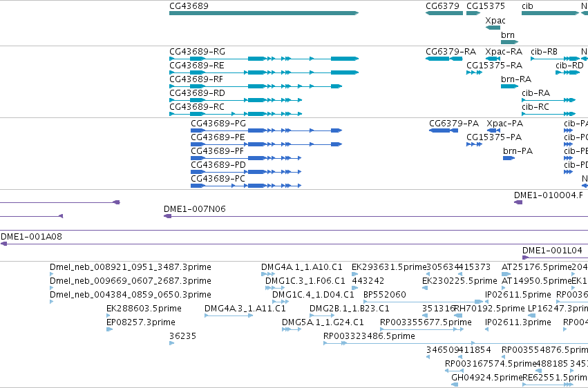Screen dimensions: 588x388
Task: Select the EK230225.5prime EST label
Action: [459, 281]
